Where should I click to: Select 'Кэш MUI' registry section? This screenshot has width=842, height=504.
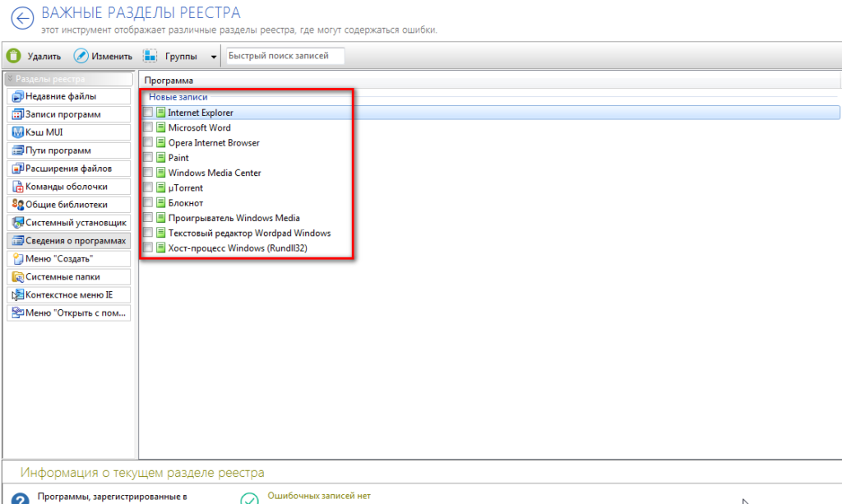point(69,132)
